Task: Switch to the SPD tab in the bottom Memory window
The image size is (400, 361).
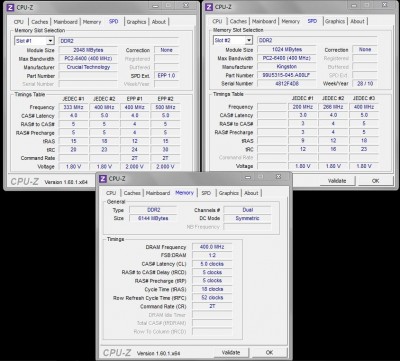Action: (x=206, y=193)
